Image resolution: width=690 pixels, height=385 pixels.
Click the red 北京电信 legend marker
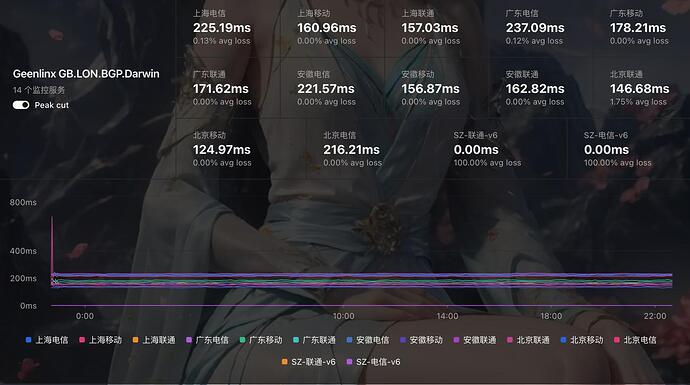click(617, 340)
